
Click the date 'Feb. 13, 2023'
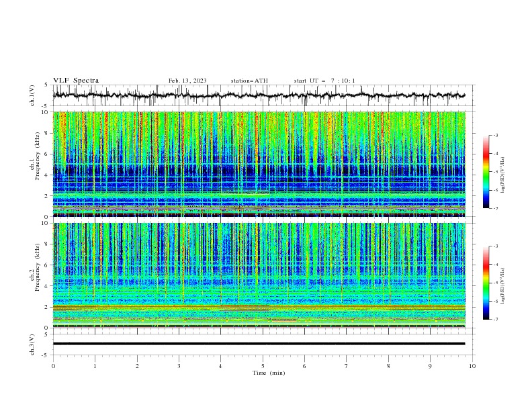[x=187, y=81]
